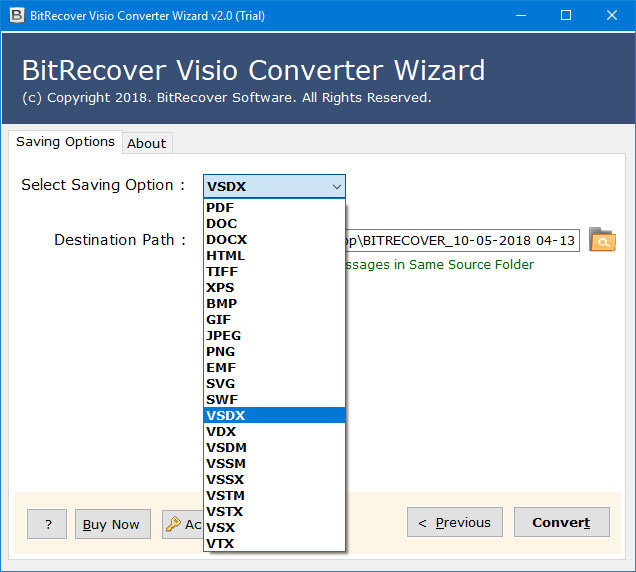Pick BMP format in the dropdown list
Viewport: 636px width, 572px height.
274,303
